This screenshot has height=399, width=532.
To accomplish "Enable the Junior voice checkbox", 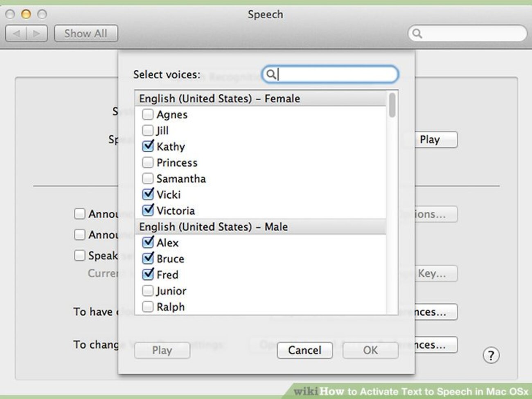I will tap(148, 291).
